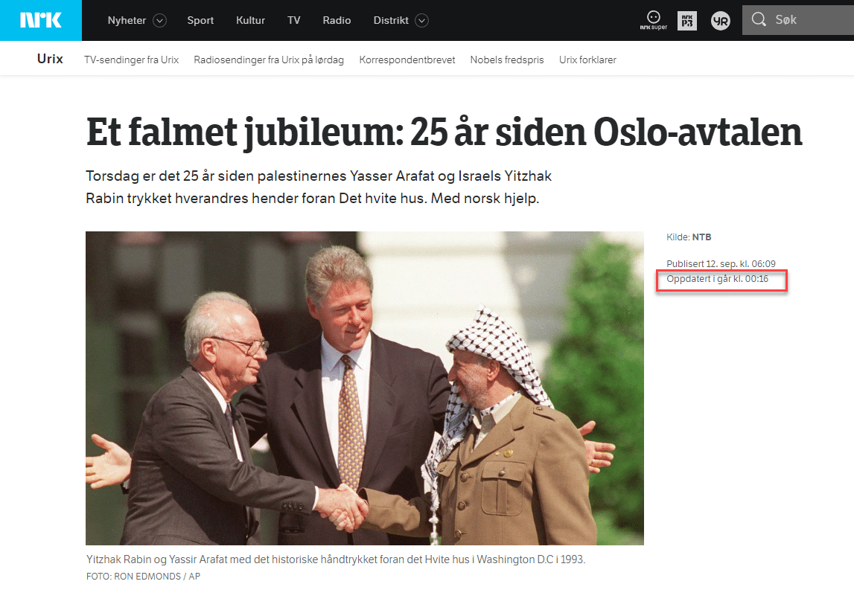Open the Sport menu item
Viewport: 854px width, 616px height.
(200, 20)
